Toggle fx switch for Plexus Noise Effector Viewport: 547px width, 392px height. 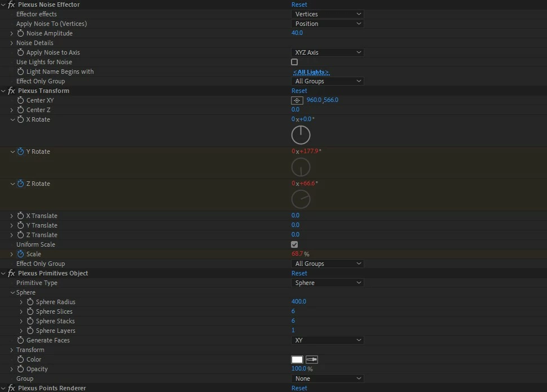click(11, 5)
